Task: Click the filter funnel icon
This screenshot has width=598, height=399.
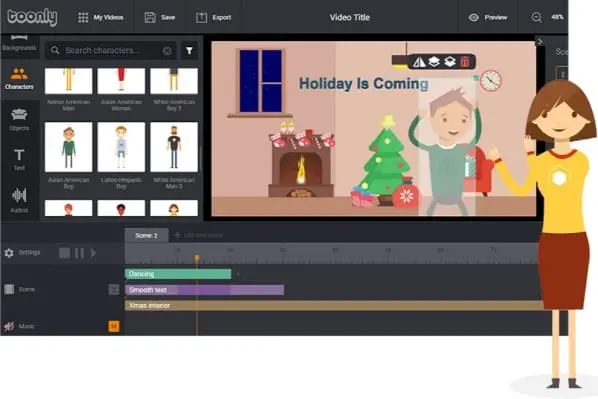Action: (x=189, y=50)
